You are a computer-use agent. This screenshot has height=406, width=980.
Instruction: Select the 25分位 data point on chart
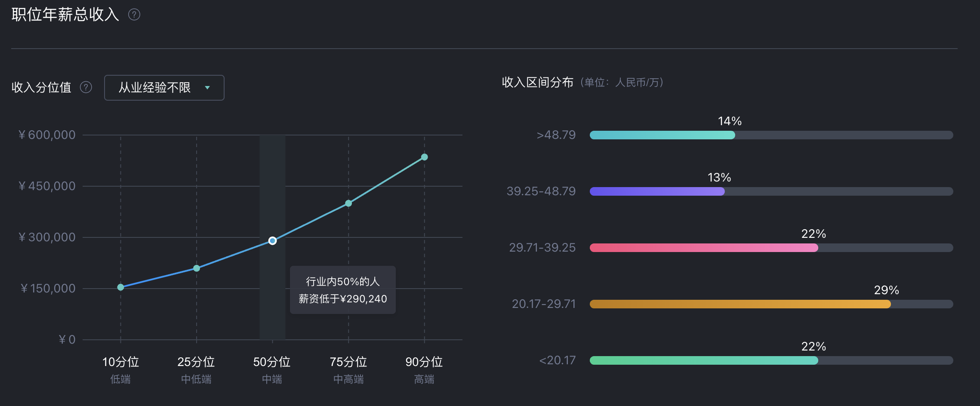(x=197, y=268)
